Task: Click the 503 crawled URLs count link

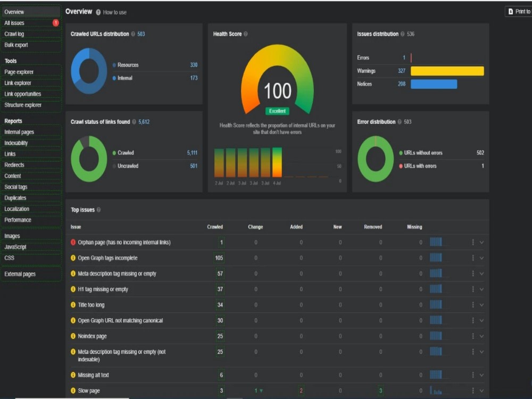Action: coord(141,34)
